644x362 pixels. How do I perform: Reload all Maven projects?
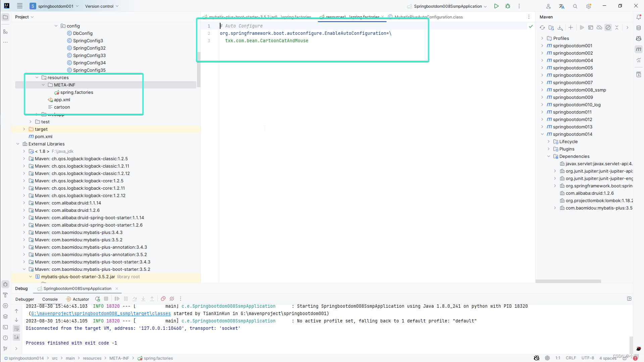[542, 27]
